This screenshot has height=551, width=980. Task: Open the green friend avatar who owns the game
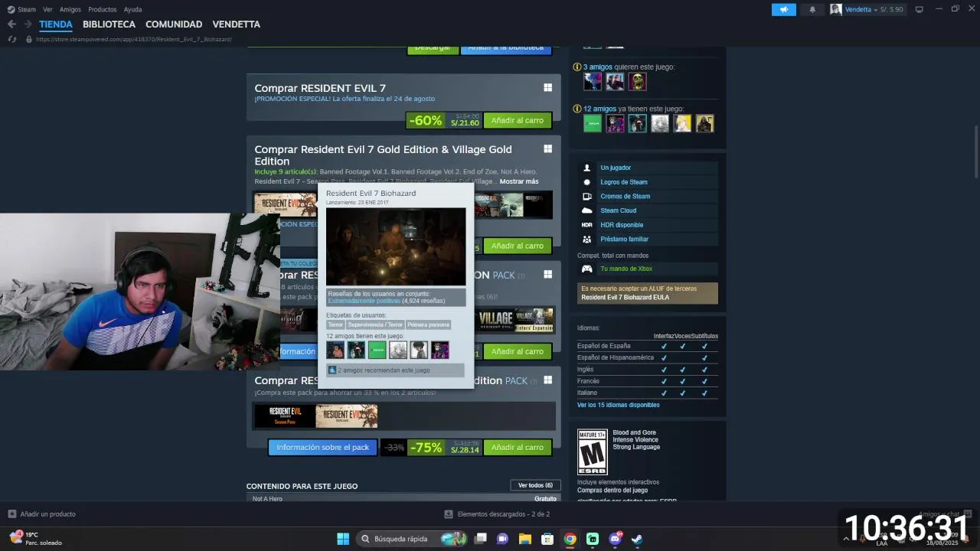[x=593, y=123]
